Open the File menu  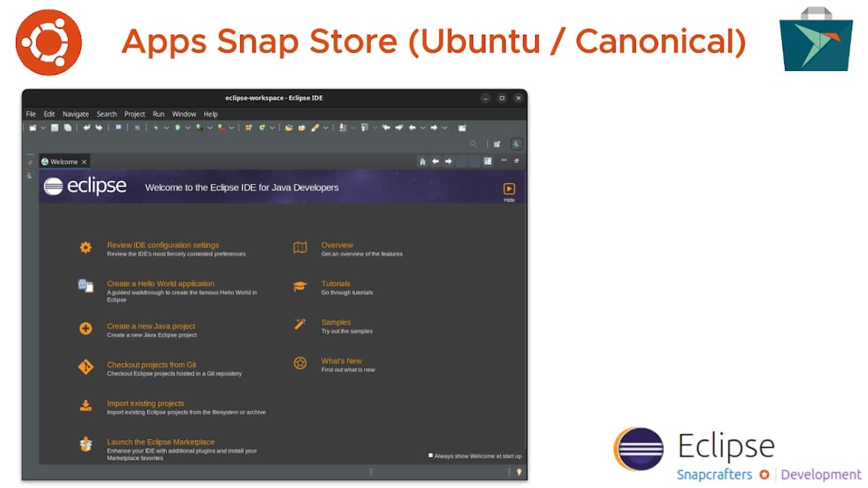31,114
